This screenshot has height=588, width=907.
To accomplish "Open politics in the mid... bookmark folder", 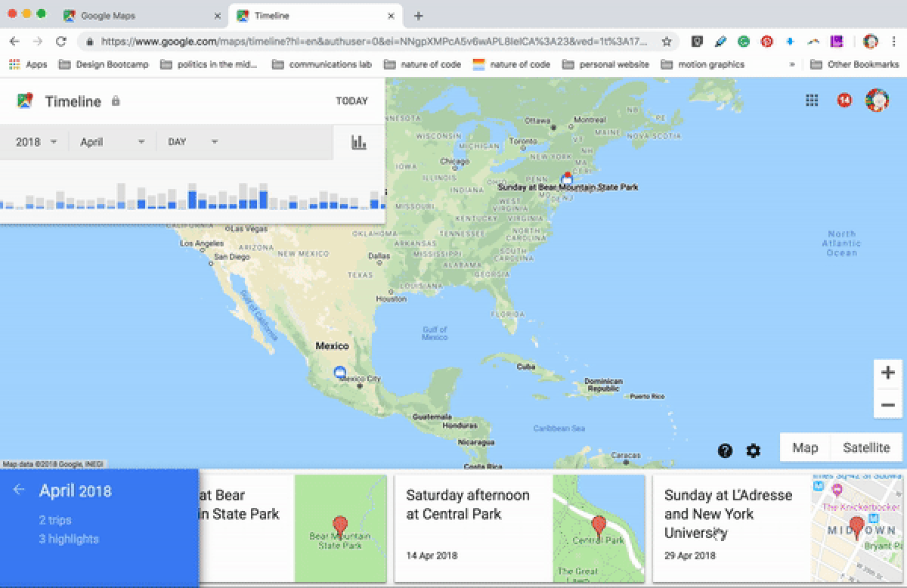I will pyautogui.click(x=209, y=64).
